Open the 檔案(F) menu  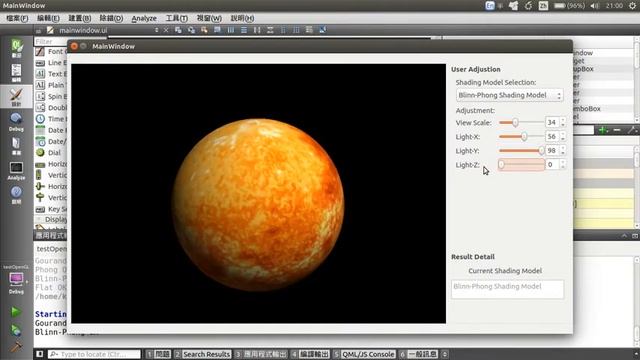click(x=17, y=18)
